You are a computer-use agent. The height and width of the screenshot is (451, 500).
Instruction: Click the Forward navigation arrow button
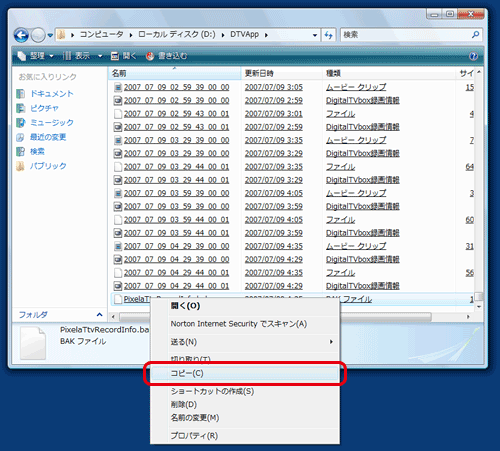pyautogui.click(x=38, y=35)
